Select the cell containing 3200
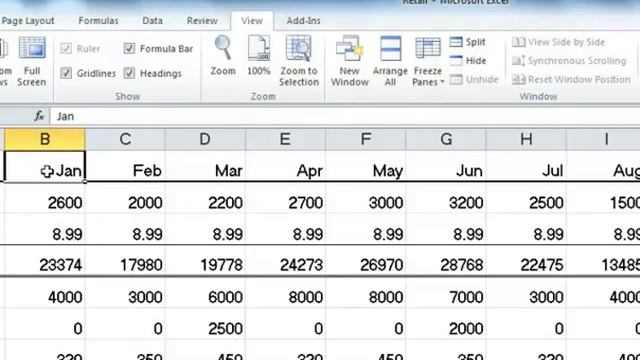Screen dimensions: 640x360 (446, 198)
